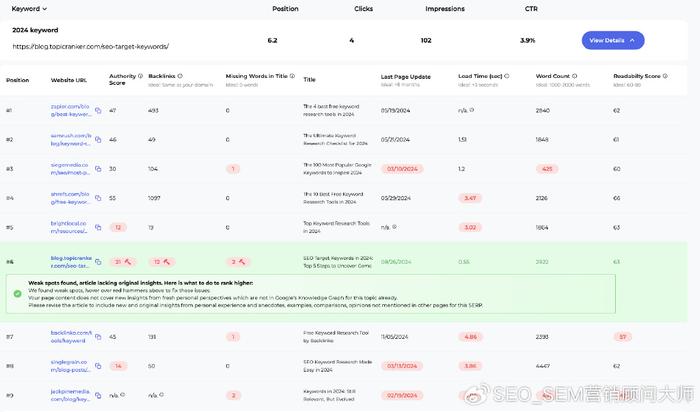700x412 pixels.
Task: Copy the brightlocal.com URL in row #5
Action: pos(98,227)
